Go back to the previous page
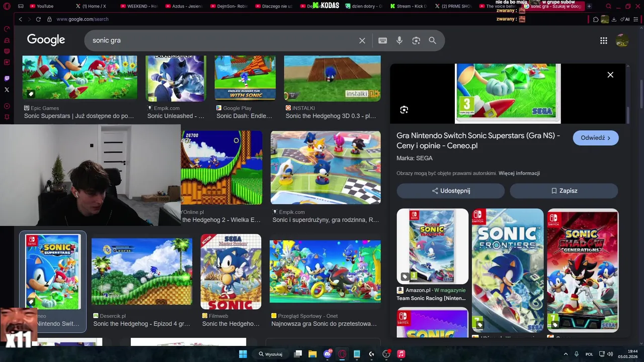This screenshot has height=362, width=644. pos(20,19)
